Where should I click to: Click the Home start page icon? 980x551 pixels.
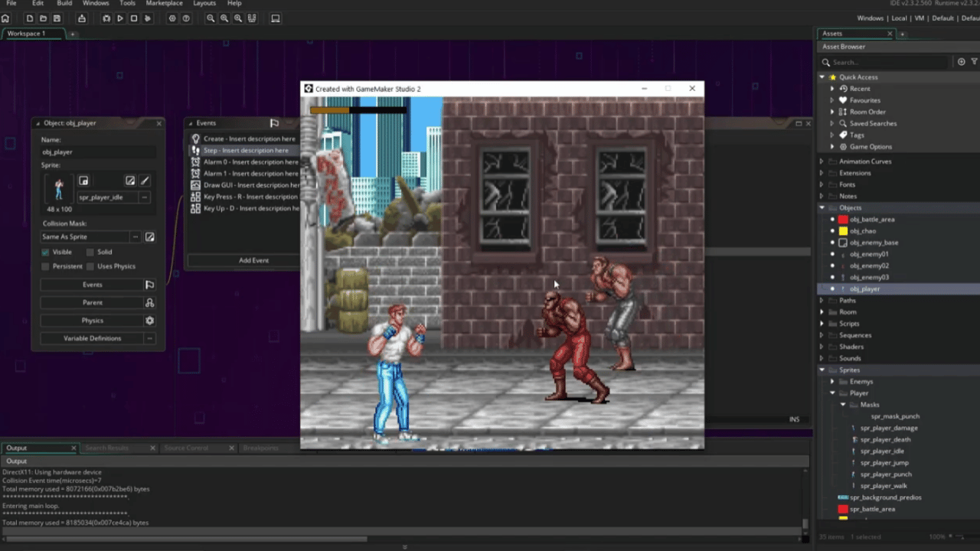tap(5, 18)
